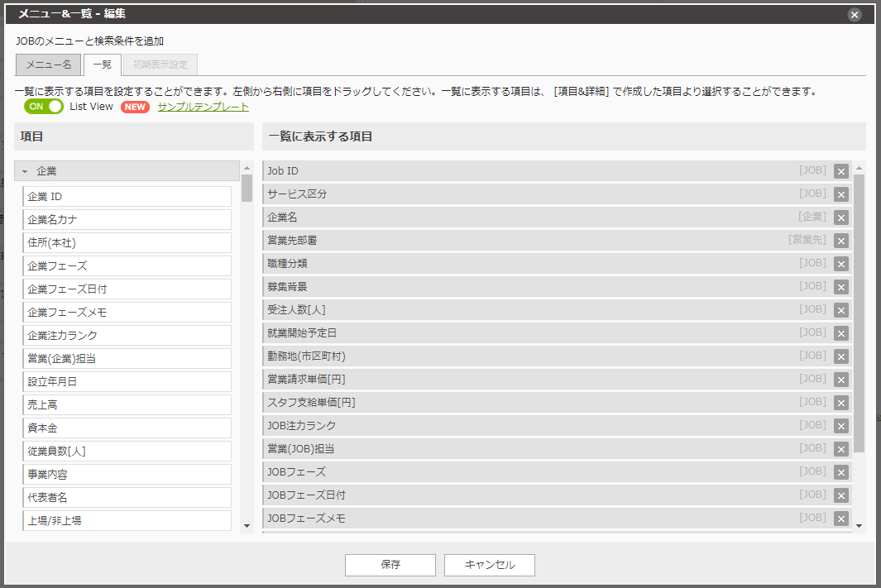The height and width of the screenshot is (588, 881).
Task: Save changes with the 保存 button
Action: [x=390, y=565]
